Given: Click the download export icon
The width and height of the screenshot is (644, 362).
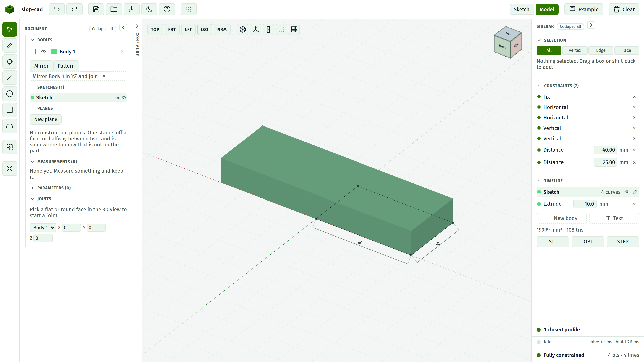Looking at the screenshot, I should (131, 9).
